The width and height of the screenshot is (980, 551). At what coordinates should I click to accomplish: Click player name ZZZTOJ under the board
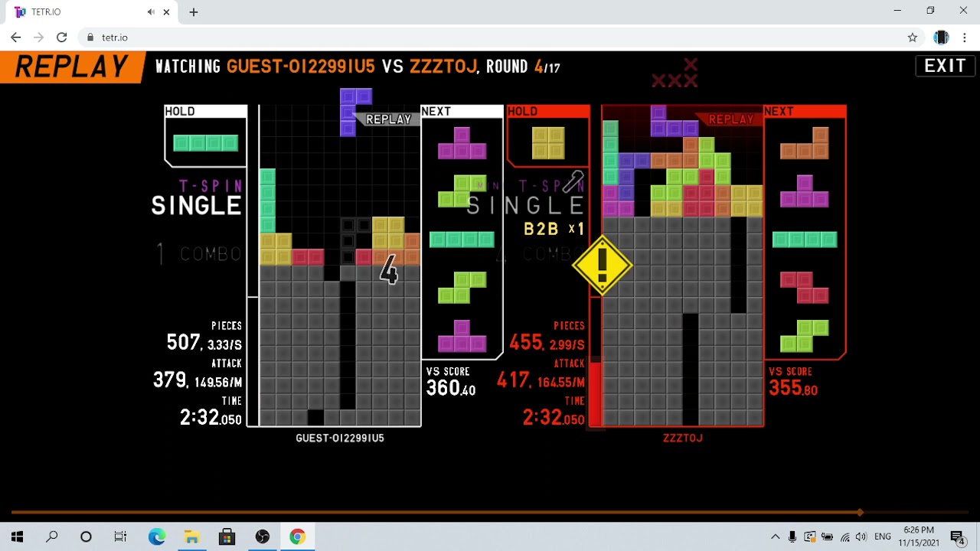point(682,438)
